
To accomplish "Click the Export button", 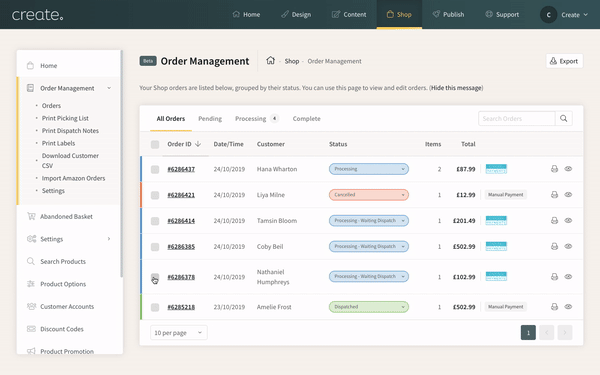I will (x=564, y=61).
